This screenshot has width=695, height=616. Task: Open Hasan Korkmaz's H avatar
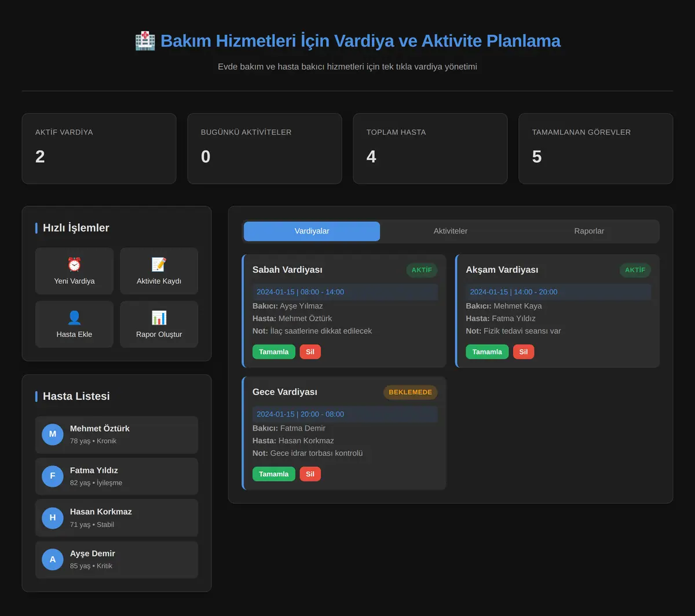point(53,517)
